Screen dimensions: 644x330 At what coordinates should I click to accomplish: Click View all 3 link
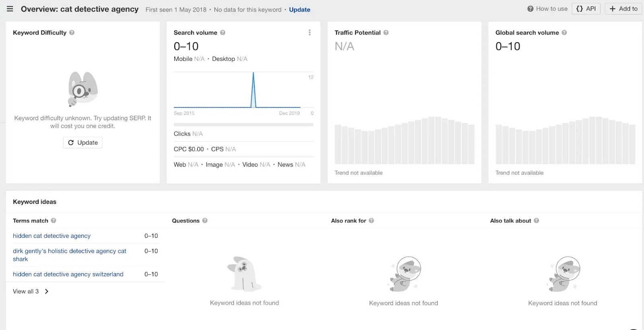(x=26, y=291)
